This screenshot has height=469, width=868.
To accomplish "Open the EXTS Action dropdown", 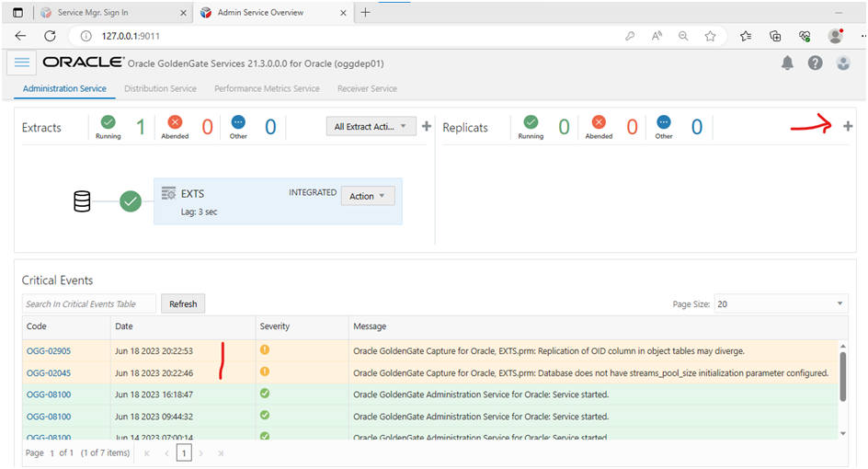I will coord(368,196).
